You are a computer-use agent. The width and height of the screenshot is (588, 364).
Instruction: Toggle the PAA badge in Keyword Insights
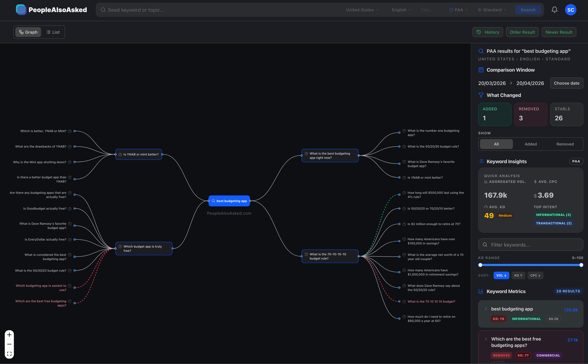tap(576, 161)
